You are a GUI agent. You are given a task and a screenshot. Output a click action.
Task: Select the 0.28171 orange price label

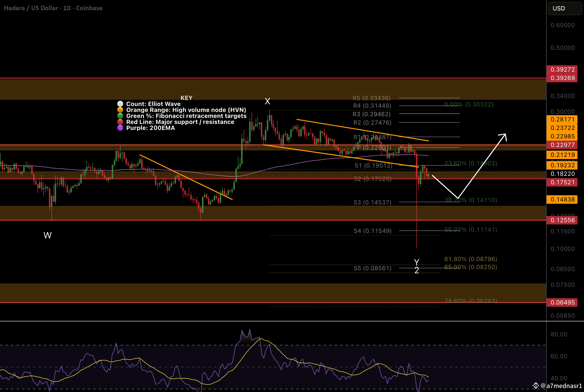pyautogui.click(x=562, y=119)
